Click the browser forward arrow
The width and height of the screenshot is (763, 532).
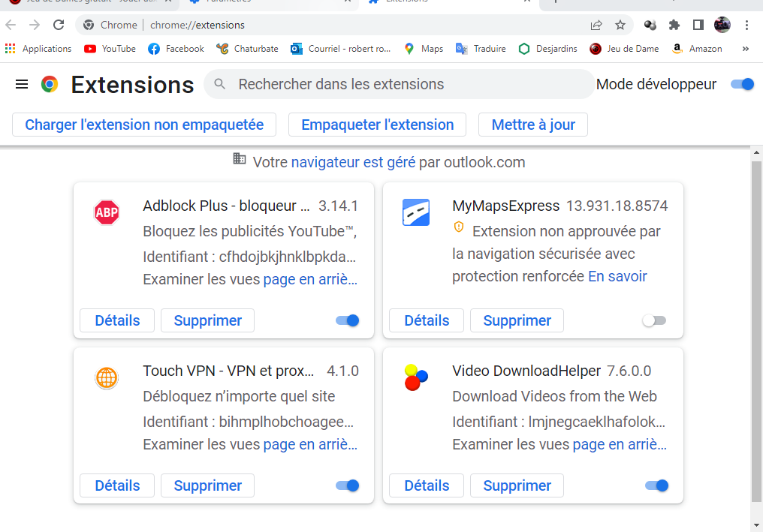click(35, 25)
